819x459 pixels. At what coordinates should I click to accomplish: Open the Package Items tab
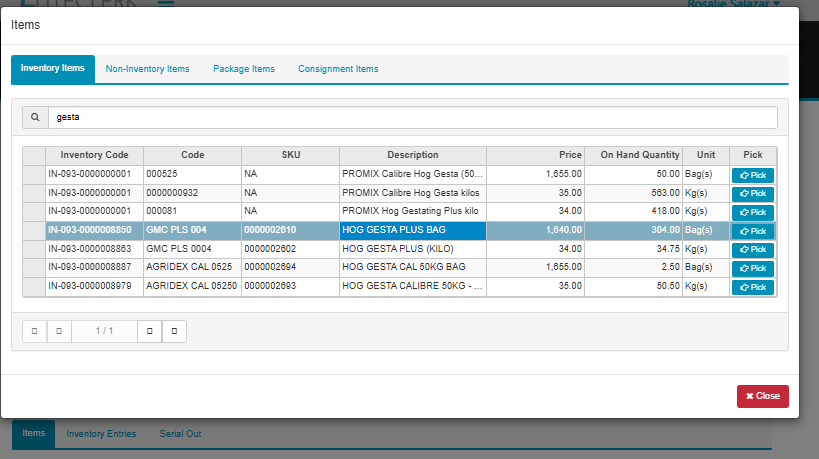pos(244,69)
